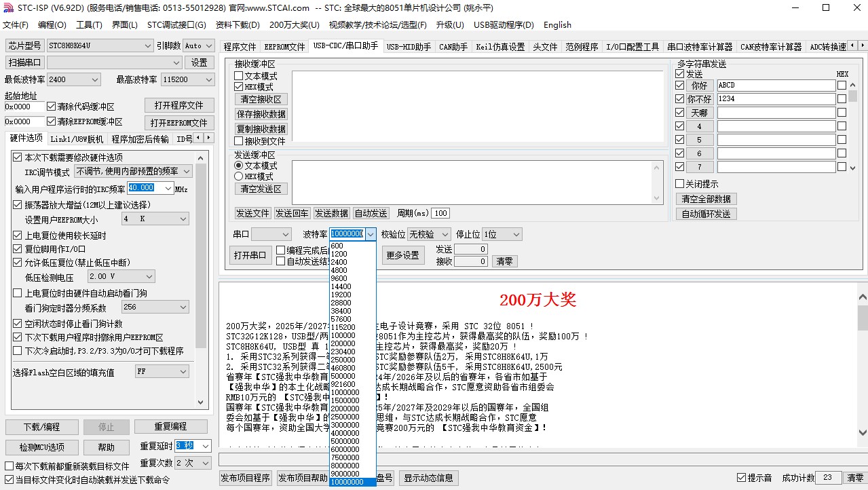Choose 9600 from the baud rate list
The image size is (868, 490).
tap(339, 278)
